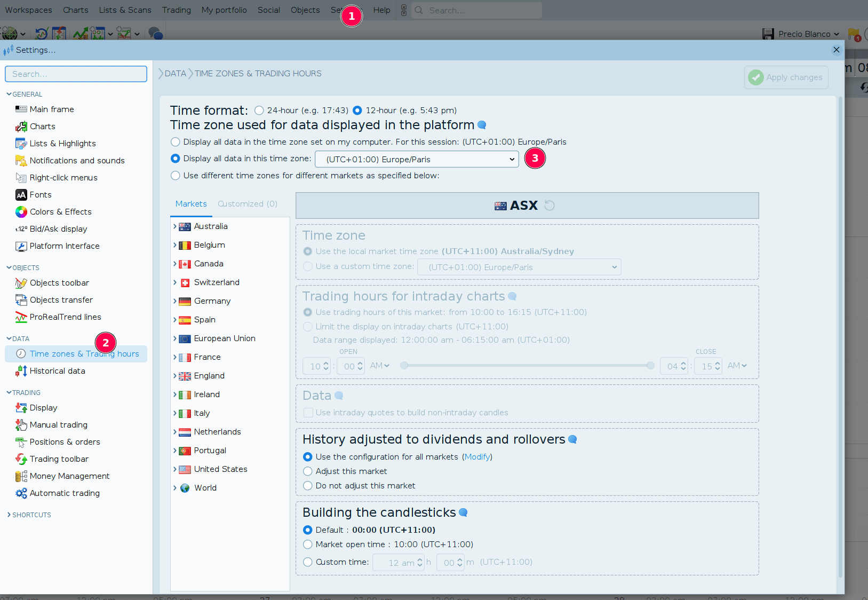
Task: Select 'Market open time' candlestick option
Action: (308, 544)
